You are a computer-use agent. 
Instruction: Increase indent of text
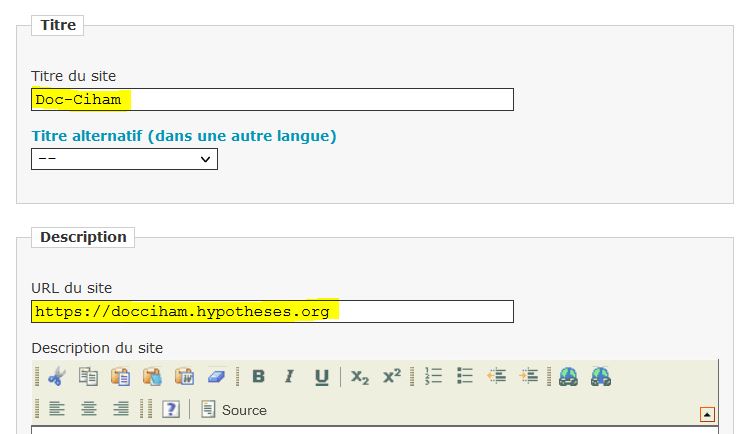click(x=528, y=376)
